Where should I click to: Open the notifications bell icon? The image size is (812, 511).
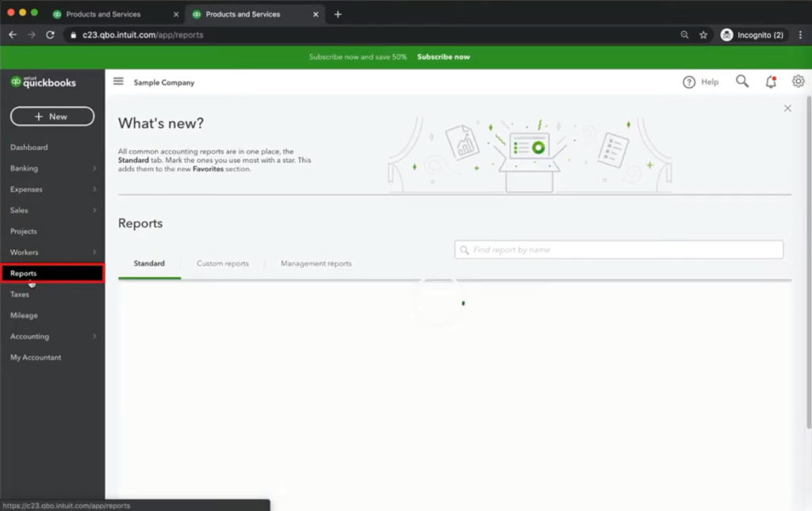[771, 82]
